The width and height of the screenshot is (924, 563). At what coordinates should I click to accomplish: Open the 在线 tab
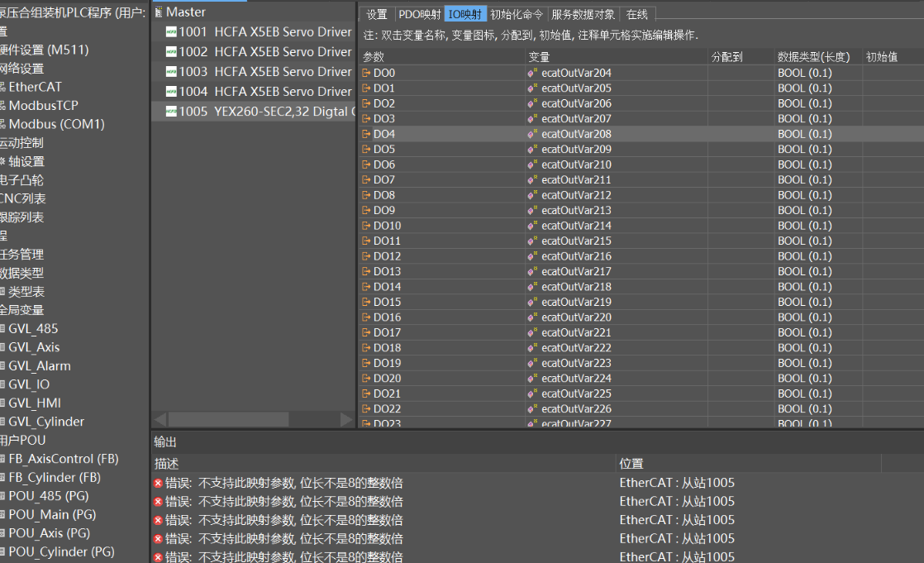click(636, 14)
